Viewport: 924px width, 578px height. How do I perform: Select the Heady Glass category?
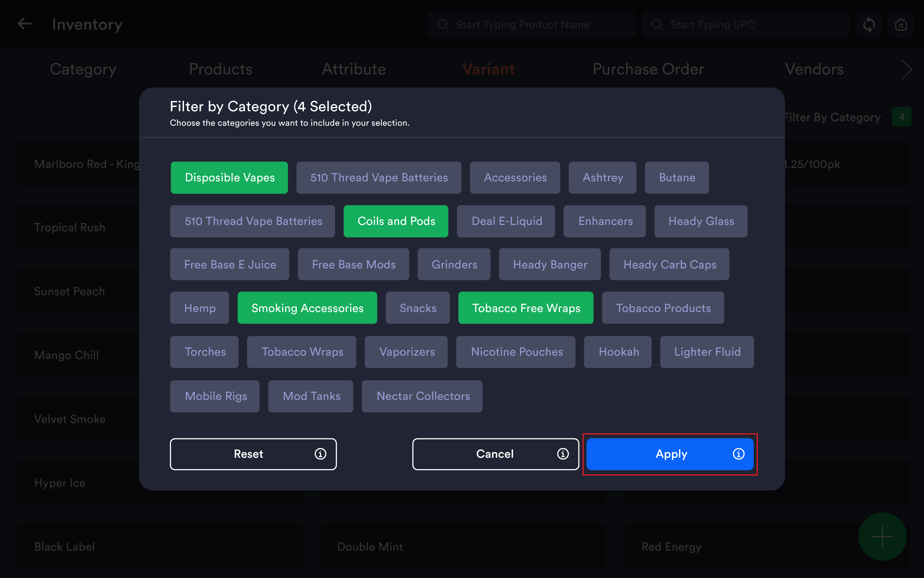pyautogui.click(x=701, y=221)
